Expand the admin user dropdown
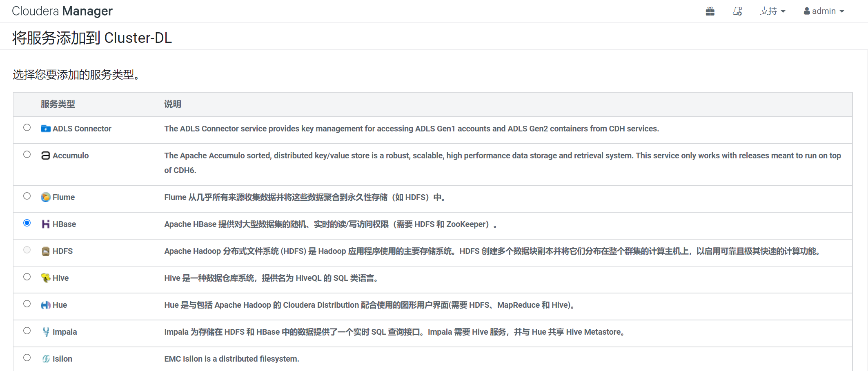This screenshot has height=371, width=868. coord(824,11)
